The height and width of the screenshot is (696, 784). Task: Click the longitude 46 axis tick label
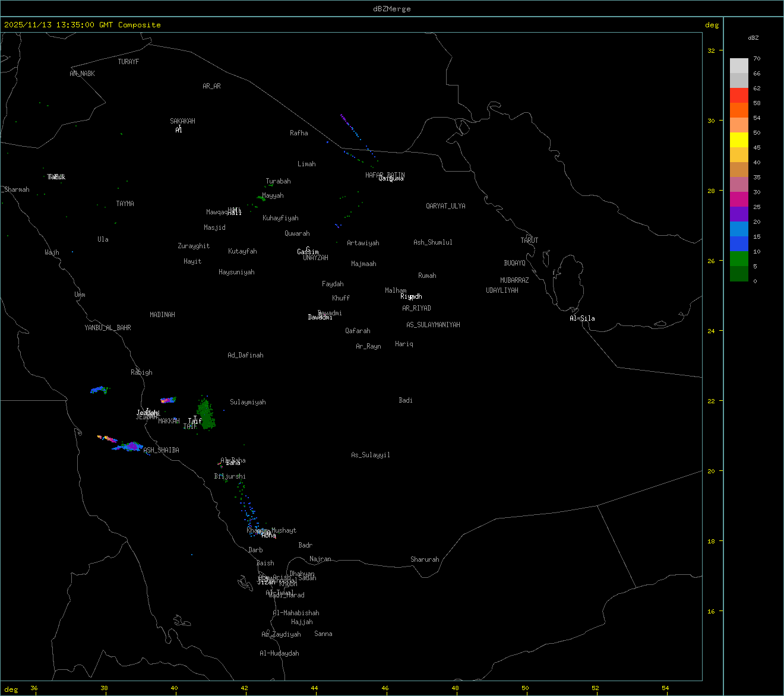(x=385, y=688)
